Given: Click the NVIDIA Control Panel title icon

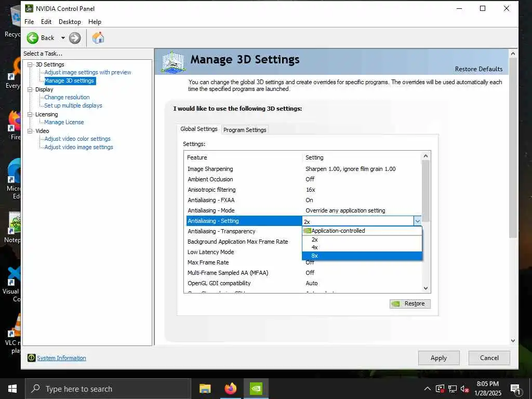Looking at the screenshot, I should pyautogui.click(x=29, y=8).
